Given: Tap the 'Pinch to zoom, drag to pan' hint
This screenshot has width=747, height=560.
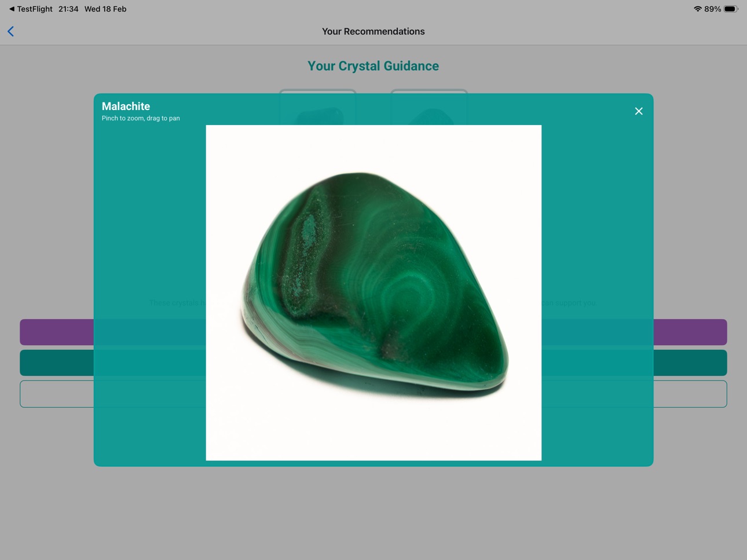Looking at the screenshot, I should click(x=141, y=118).
